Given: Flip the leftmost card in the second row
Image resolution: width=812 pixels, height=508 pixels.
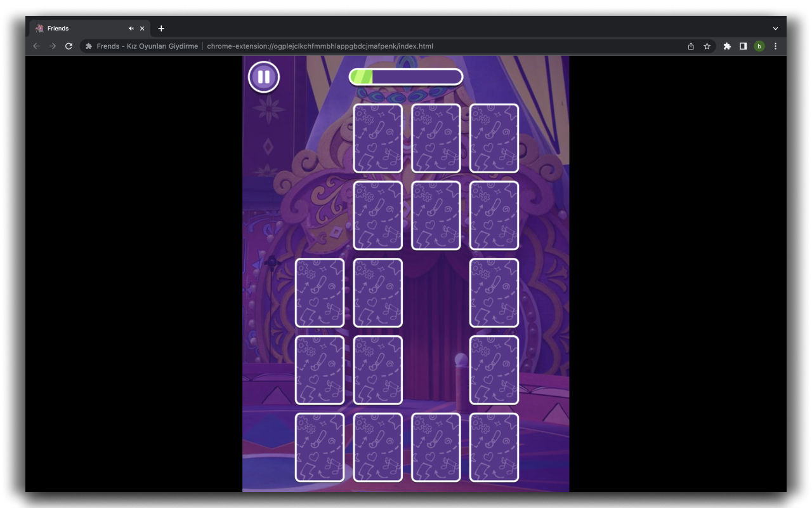Looking at the screenshot, I should tap(378, 215).
